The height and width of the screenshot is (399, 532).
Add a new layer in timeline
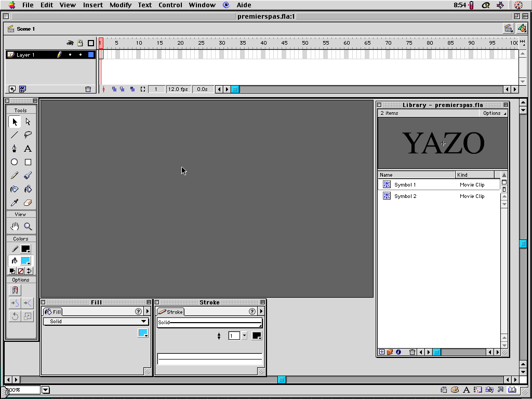[x=12, y=89]
